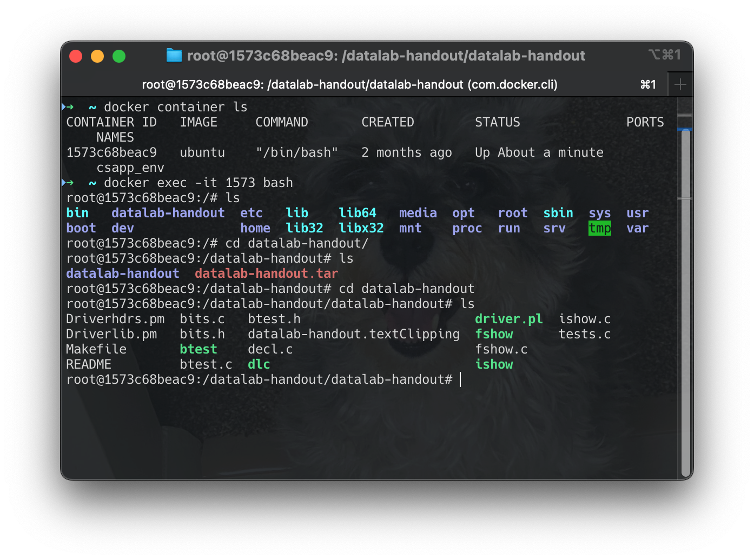Image resolution: width=754 pixels, height=560 pixels.
Task: Click the green zoom traffic light
Action: (x=119, y=56)
